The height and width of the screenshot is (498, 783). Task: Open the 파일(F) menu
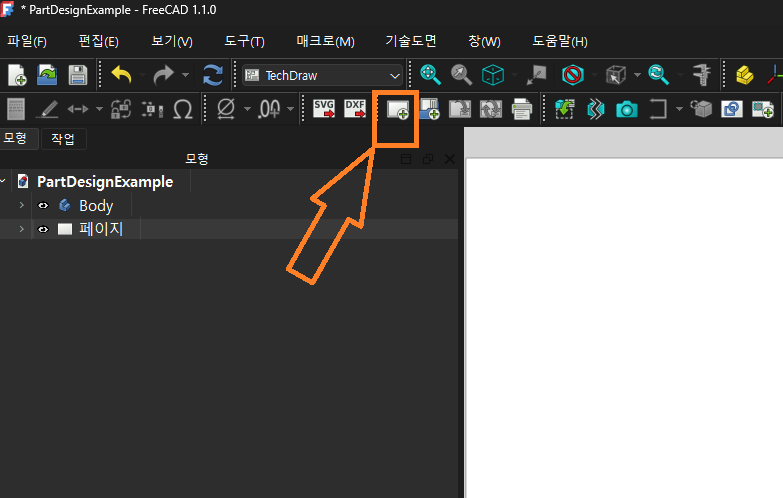pyautogui.click(x=27, y=41)
